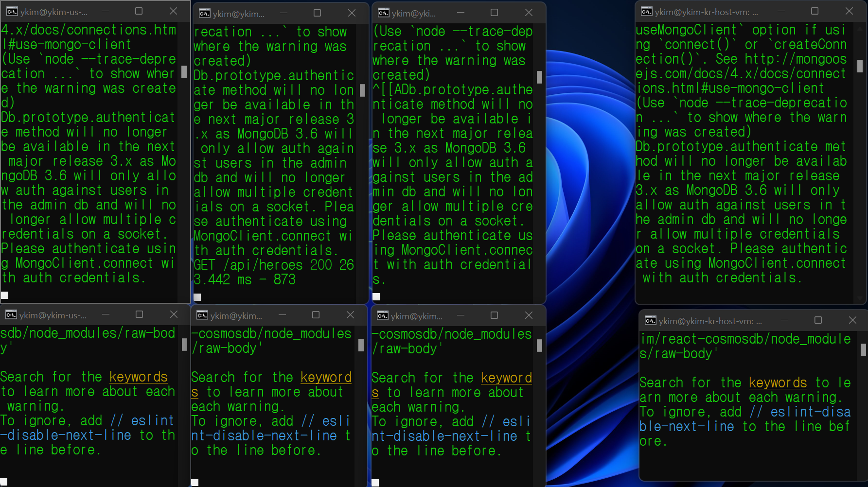Close the window showing 'GET /api/heroes 200'
868x487 pixels.
(352, 13)
